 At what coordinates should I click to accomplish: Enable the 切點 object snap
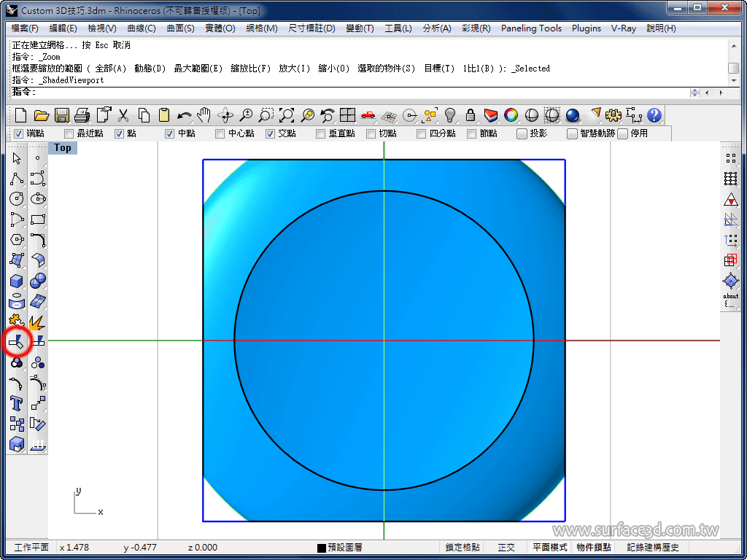pyautogui.click(x=371, y=134)
